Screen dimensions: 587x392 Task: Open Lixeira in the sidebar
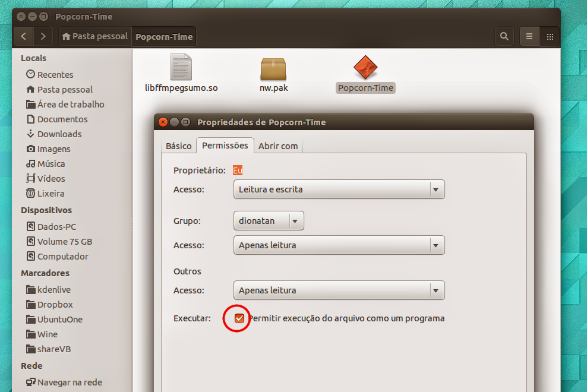[x=45, y=194]
